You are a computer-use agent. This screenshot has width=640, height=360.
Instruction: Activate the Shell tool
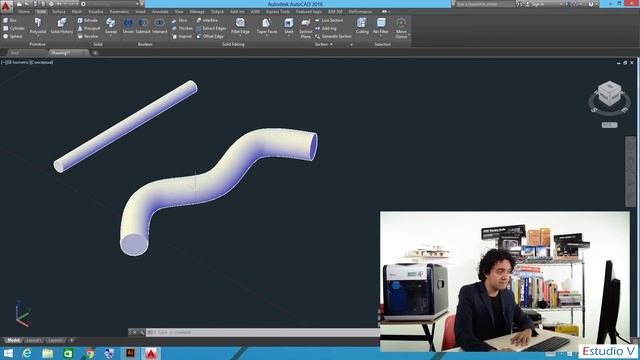289,26
